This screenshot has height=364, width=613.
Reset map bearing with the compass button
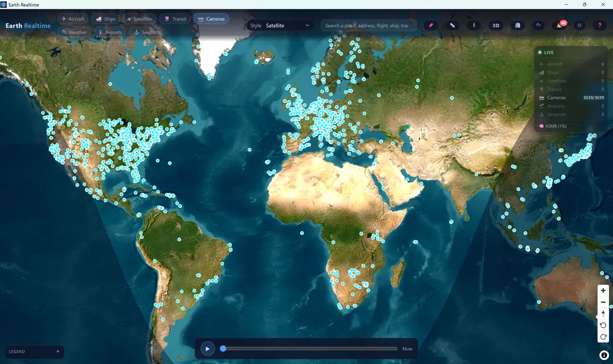(x=603, y=313)
